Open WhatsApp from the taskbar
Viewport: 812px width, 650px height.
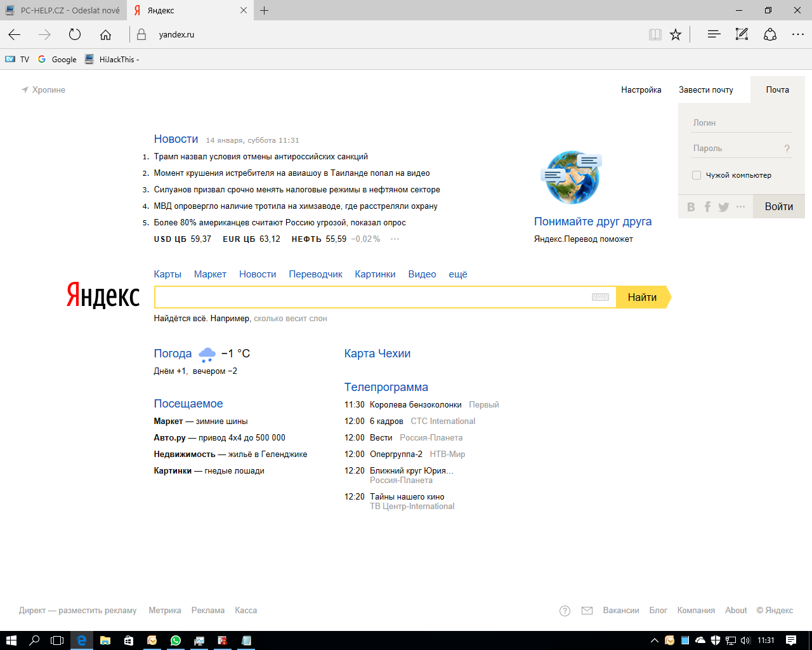[x=176, y=640]
